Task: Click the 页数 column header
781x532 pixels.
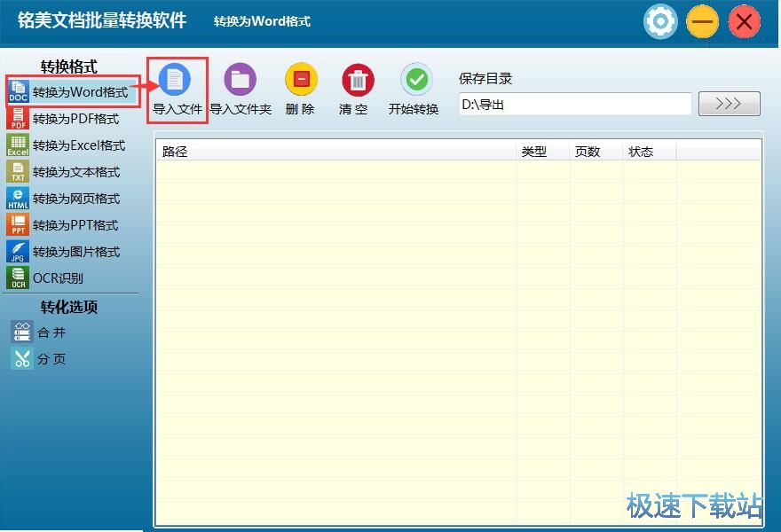Action: (x=596, y=152)
